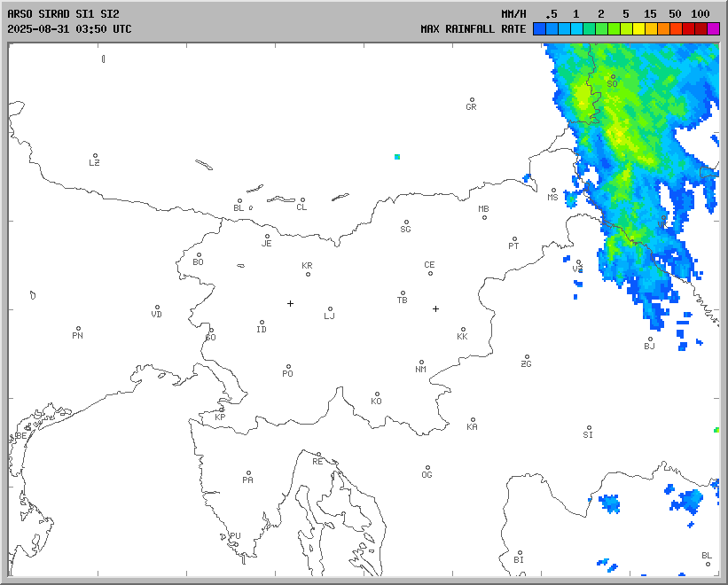The height and width of the screenshot is (585, 728).
Task: Click the RE station label
Action: 317,462
